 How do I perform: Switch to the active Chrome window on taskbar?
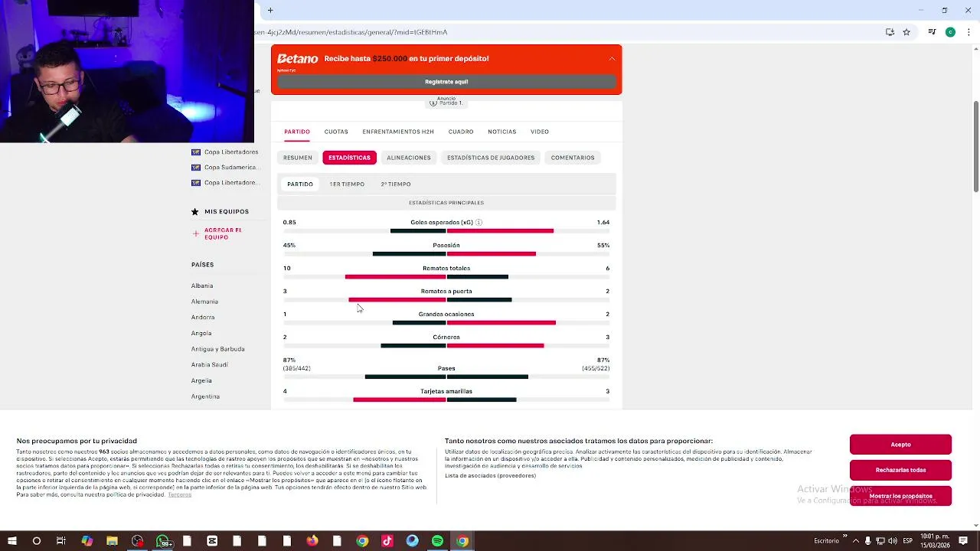pos(462,541)
